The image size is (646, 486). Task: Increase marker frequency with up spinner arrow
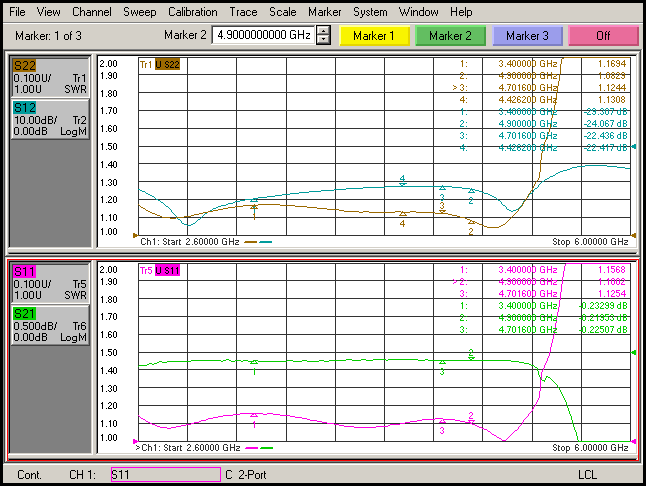coord(323,31)
